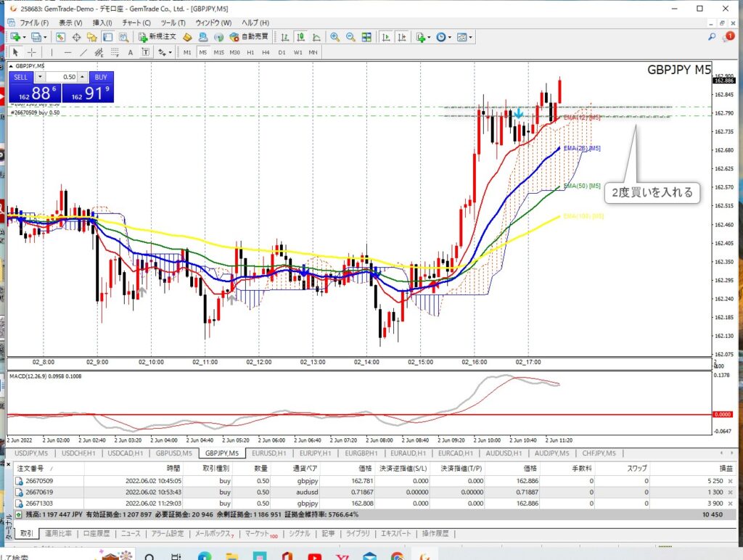743x560 pixels.
Task: Open the Navigator favorites icon
Action: click(92, 37)
